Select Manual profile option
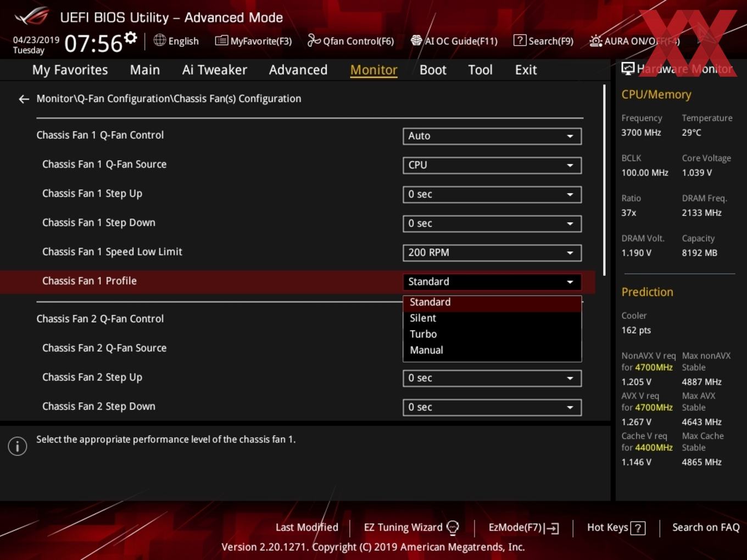The image size is (747, 560). click(x=492, y=350)
